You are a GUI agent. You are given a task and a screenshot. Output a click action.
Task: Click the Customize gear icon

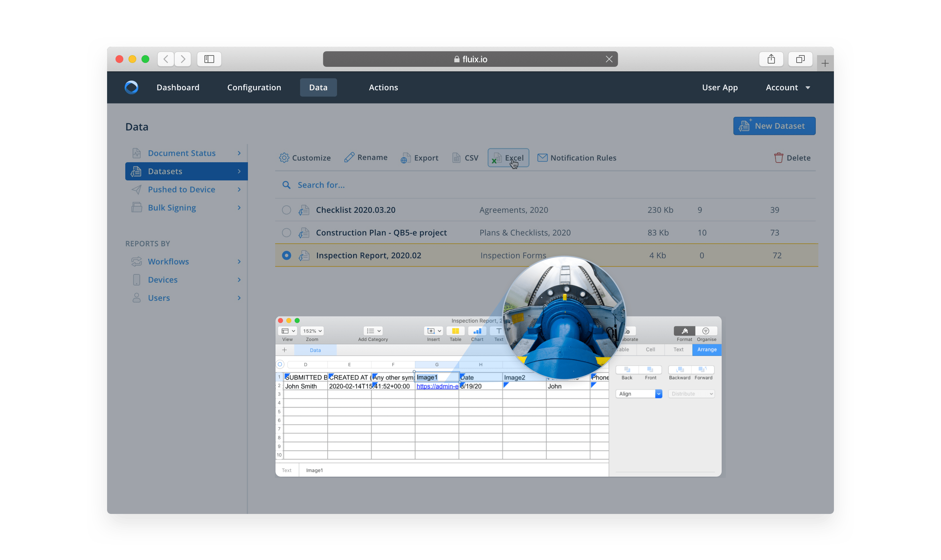pos(284,158)
